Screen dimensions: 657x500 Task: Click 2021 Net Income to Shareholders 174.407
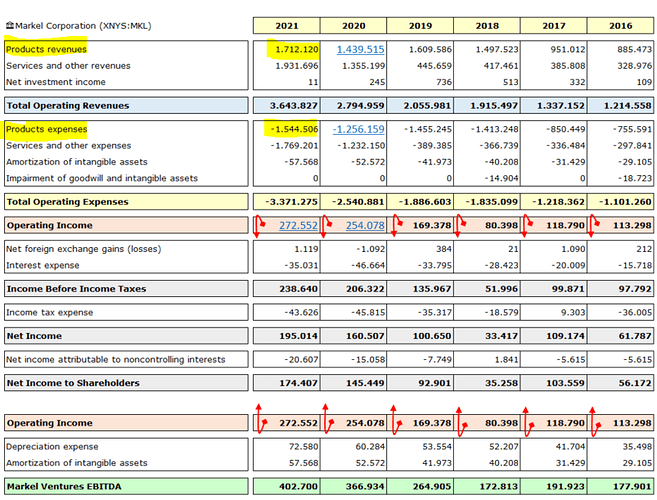coord(298,383)
